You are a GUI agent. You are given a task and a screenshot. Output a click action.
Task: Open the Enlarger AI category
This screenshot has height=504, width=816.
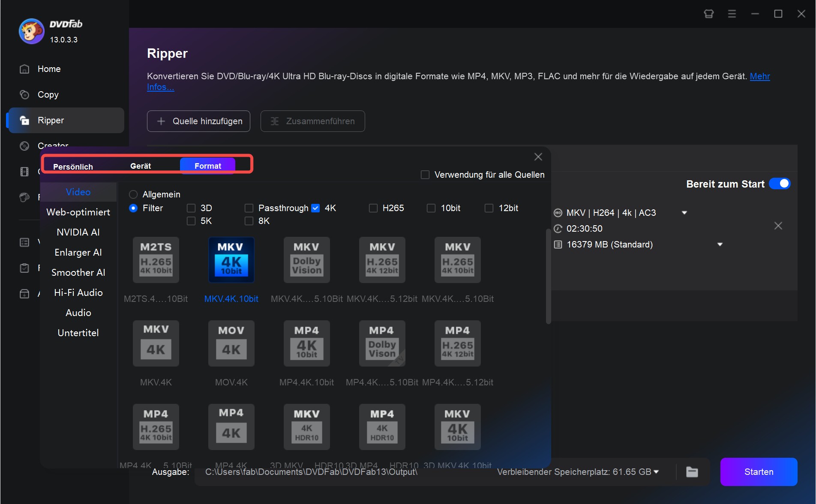pos(78,252)
